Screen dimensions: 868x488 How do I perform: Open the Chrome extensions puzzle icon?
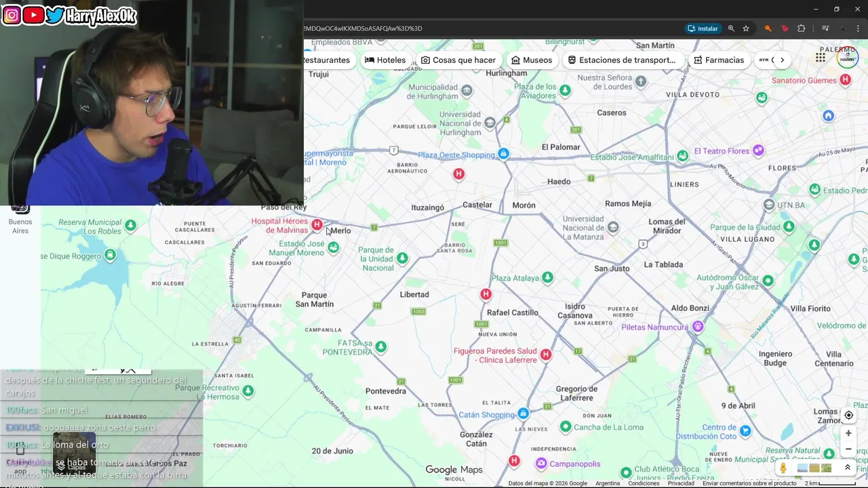(802, 28)
